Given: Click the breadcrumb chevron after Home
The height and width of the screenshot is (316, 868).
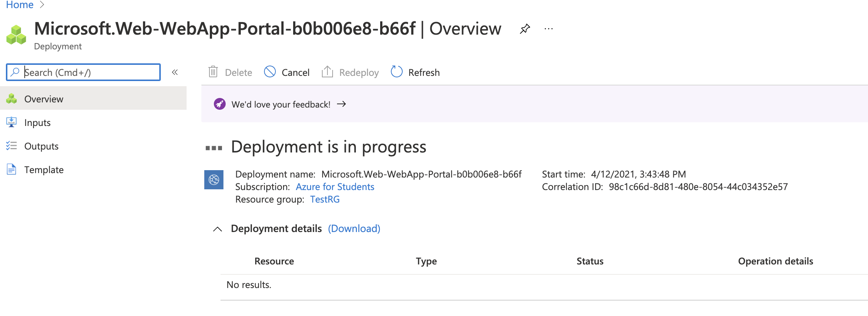Looking at the screenshot, I should [x=42, y=4].
